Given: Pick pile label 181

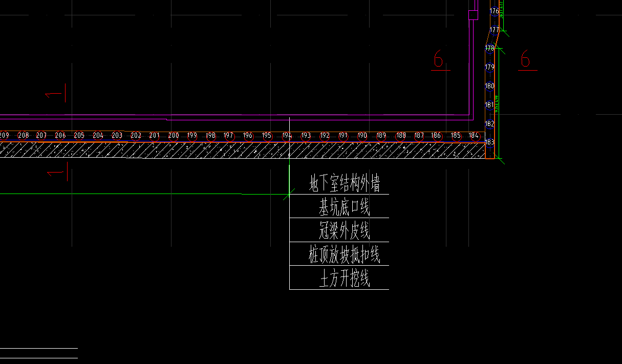Looking at the screenshot, I should click(489, 105).
